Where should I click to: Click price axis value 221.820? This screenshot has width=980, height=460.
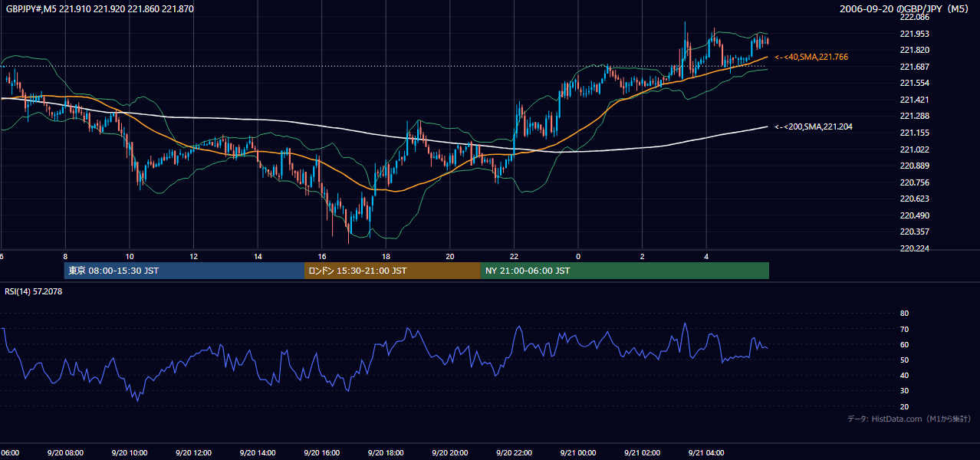point(915,50)
